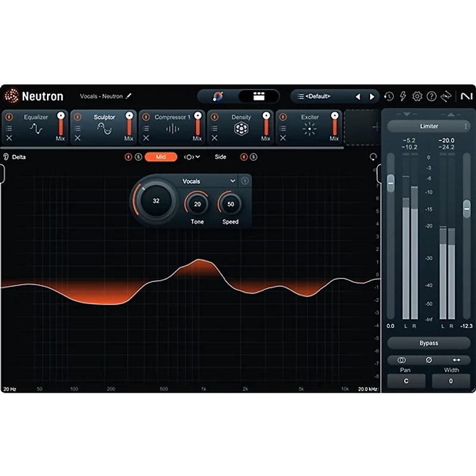The width and height of the screenshot is (476, 476).
Task: Click the Bypass button below the meters
Action: 428,343
